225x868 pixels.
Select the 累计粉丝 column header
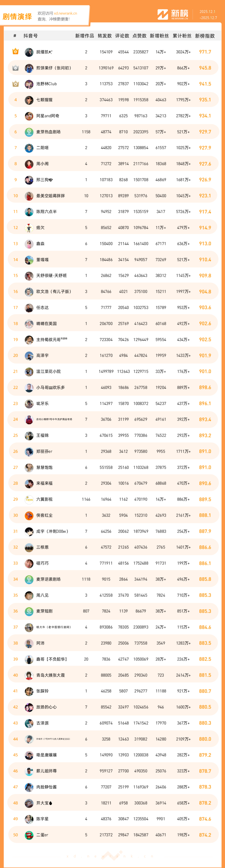182,36
